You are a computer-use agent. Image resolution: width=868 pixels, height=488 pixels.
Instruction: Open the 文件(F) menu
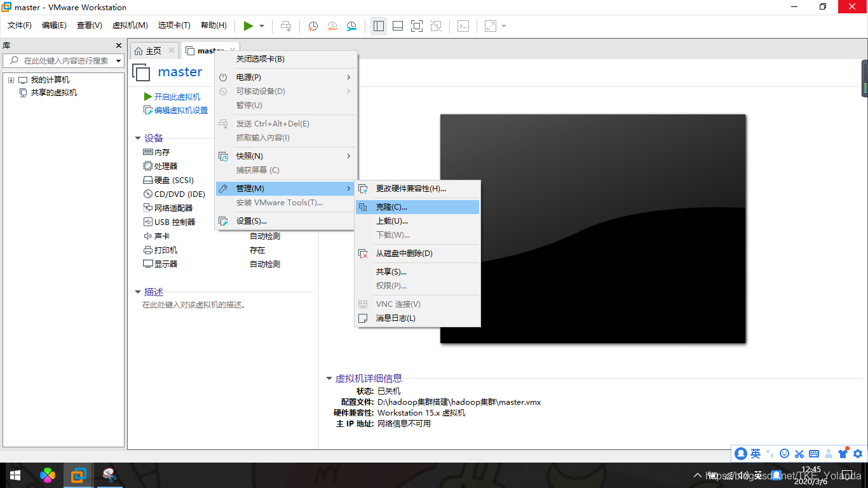pyautogui.click(x=20, y=25)
